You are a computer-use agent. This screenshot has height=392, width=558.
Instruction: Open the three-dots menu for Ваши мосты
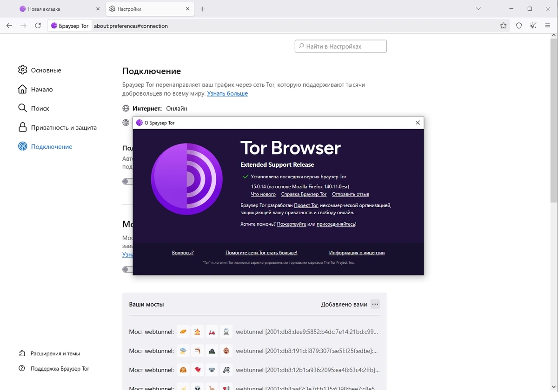[375, 304]
